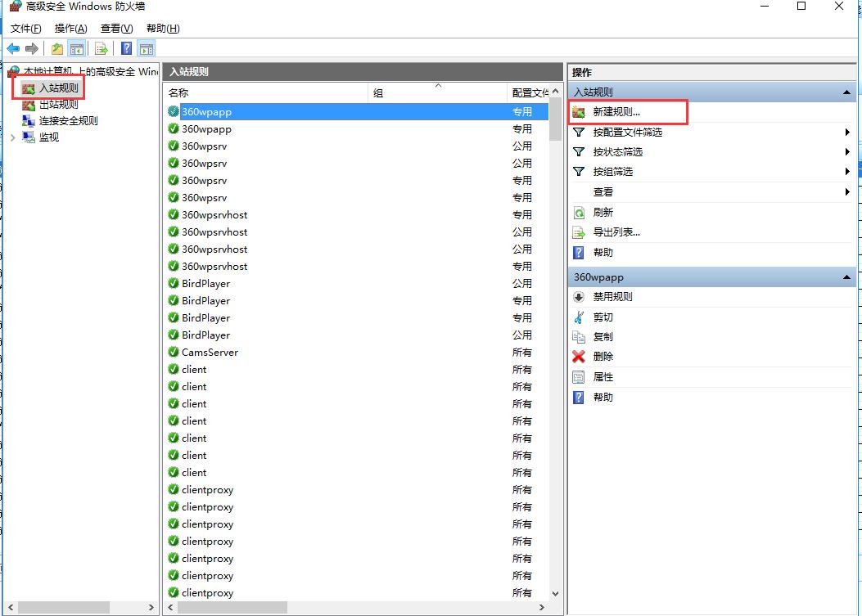Image resolution: width=862 pixels, height=616 pixels.
Task: Select the highlighted 360wpapp rule row
Action: point(358,112)
